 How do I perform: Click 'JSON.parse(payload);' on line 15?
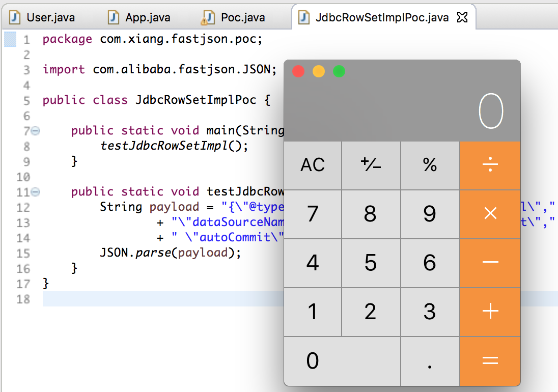tap(171, 253)
